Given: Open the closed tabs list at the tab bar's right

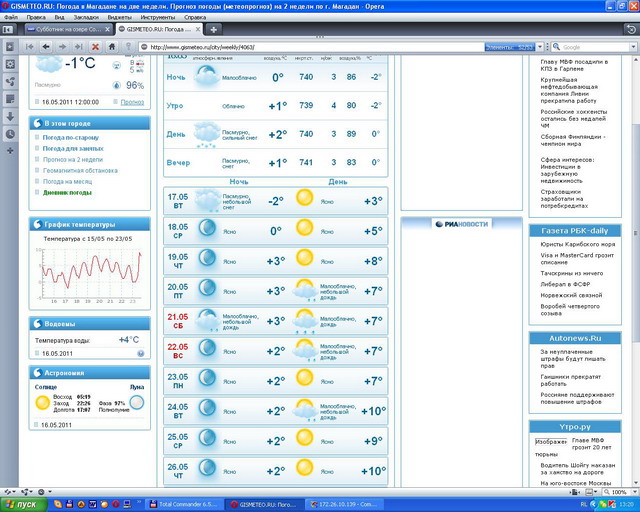Looking at the screenshot, I should tap(629, 30).
